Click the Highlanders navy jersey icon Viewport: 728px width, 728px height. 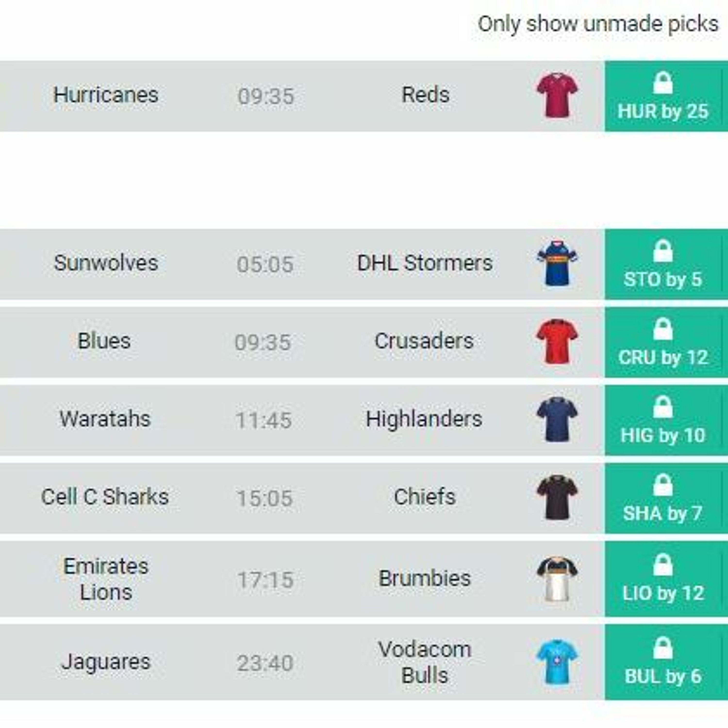[557, 420]
